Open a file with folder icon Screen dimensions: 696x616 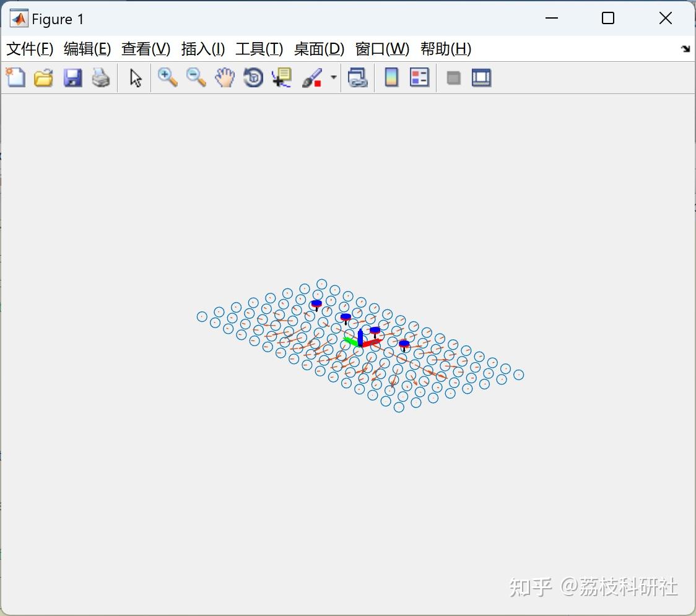coord(43,77)
